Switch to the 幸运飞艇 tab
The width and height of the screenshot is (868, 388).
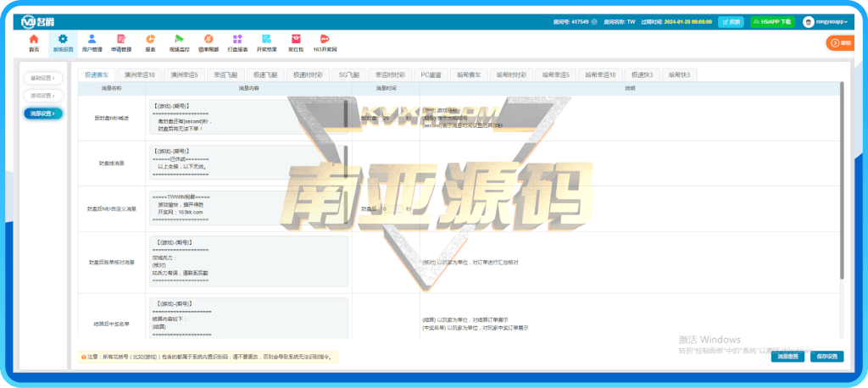pyautogui.click(x=225, y=75)
